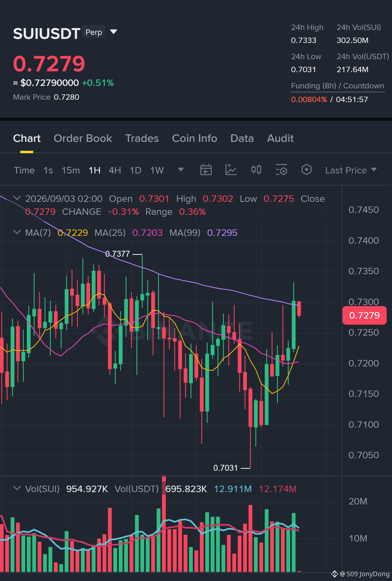392x581 pixels.
Task: Choose the 1D timeframe
Action: 136,170
